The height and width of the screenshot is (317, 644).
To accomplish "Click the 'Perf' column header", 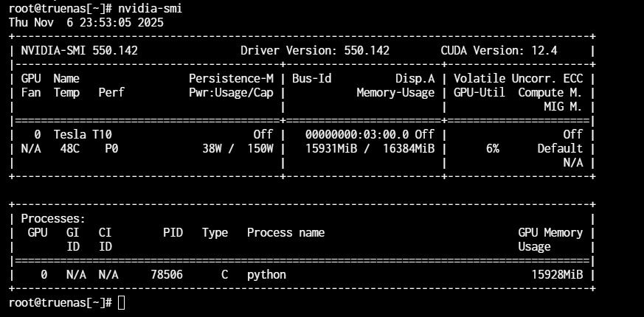I will pos(111,93).
